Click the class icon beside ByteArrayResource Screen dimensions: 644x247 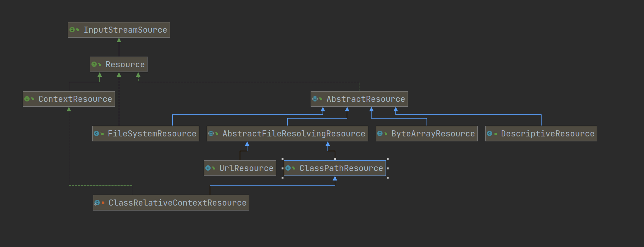(x=380, y=133)
